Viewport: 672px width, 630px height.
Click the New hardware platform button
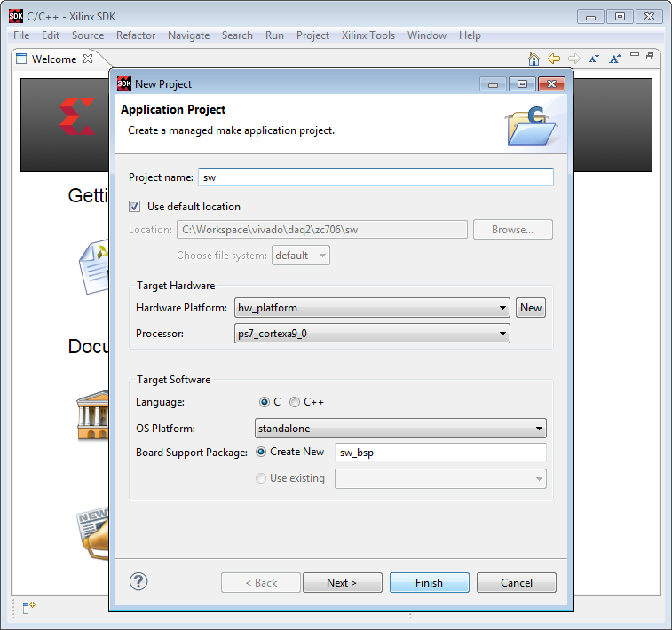[x=531, y=308]
